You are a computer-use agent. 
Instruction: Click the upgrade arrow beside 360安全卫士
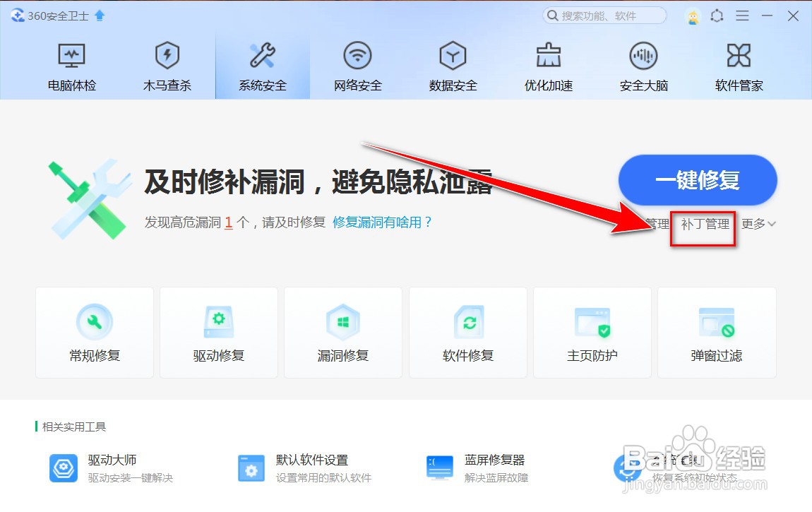[100, 16]
